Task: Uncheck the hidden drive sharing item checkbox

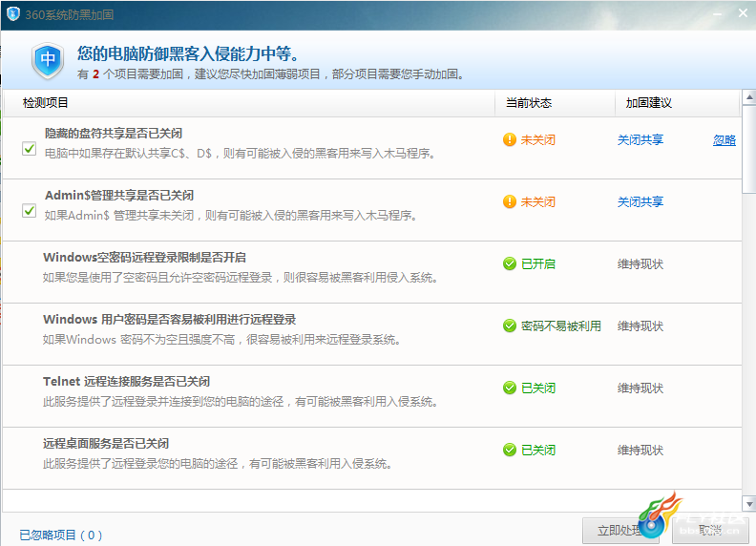Action: (29, 149)
